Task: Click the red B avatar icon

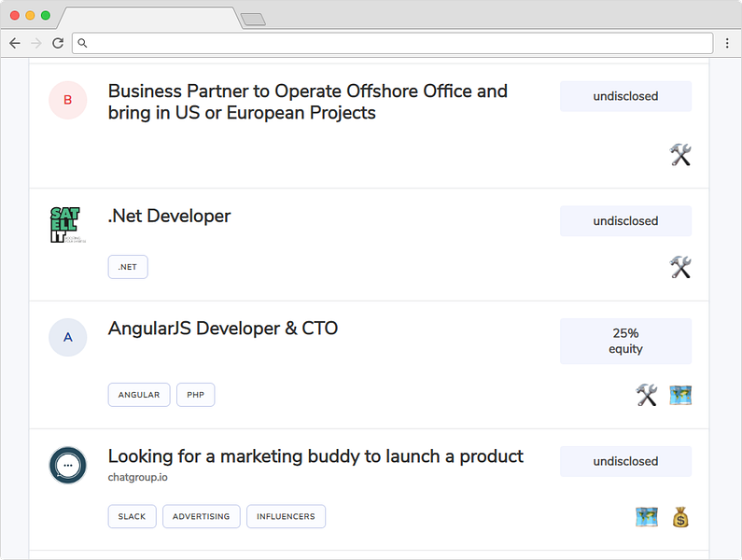Action: tap(67, 100)
